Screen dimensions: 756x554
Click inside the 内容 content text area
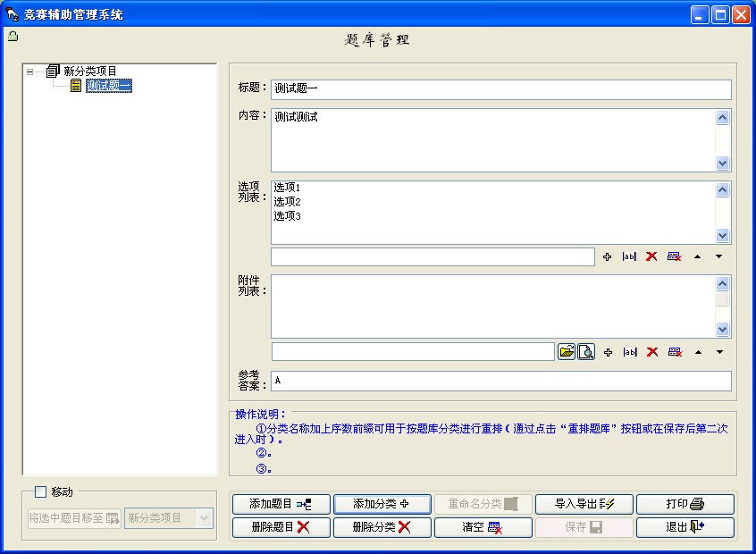(x=492, y=140)
